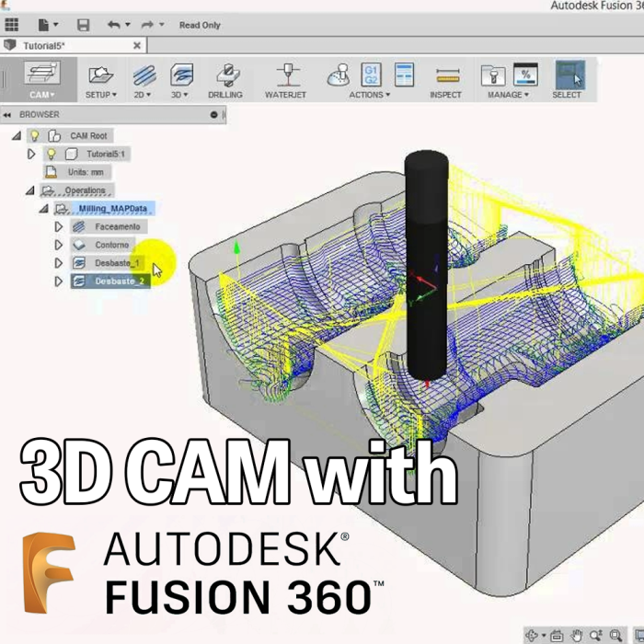Click the Inspect measure ruler icon
644x644 pixels.
[448, 76]
